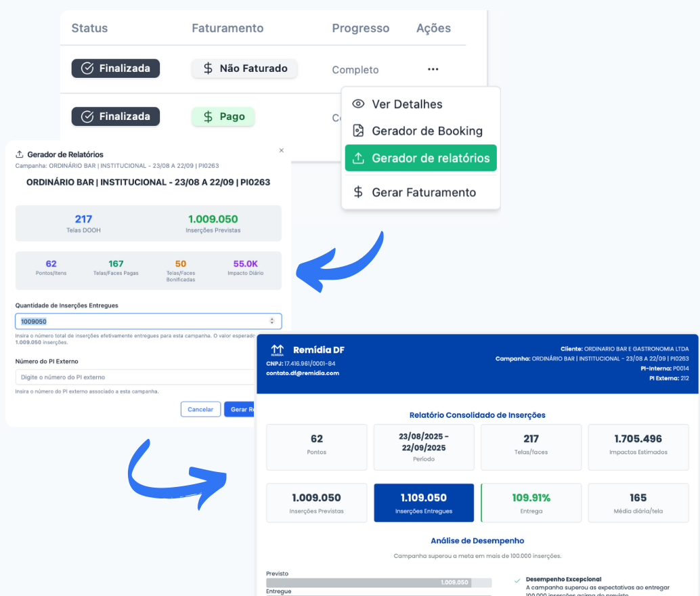Click the upload icon in Gerador de relatórios
Screen dimensions: 700x596
[x=359, y=158]
